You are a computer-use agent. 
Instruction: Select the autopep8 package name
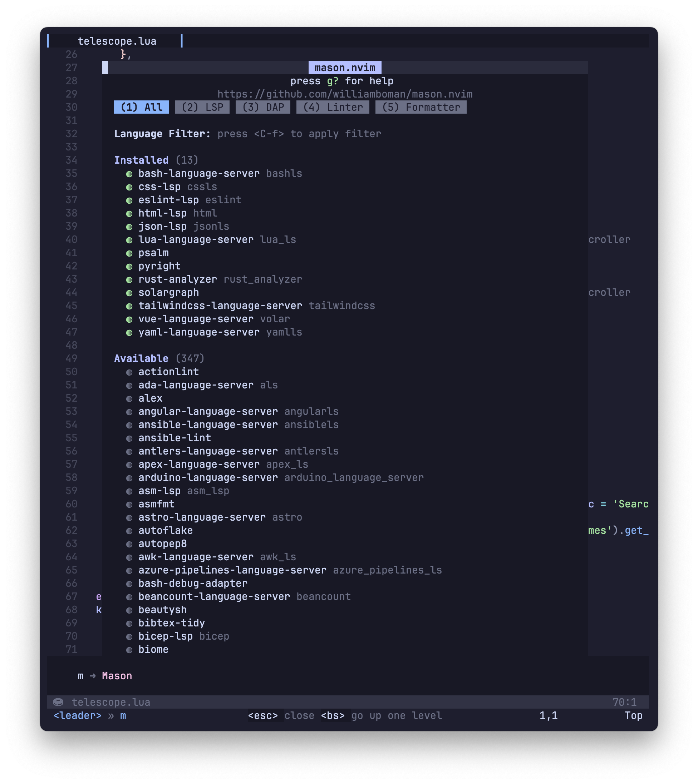[162, 544]
